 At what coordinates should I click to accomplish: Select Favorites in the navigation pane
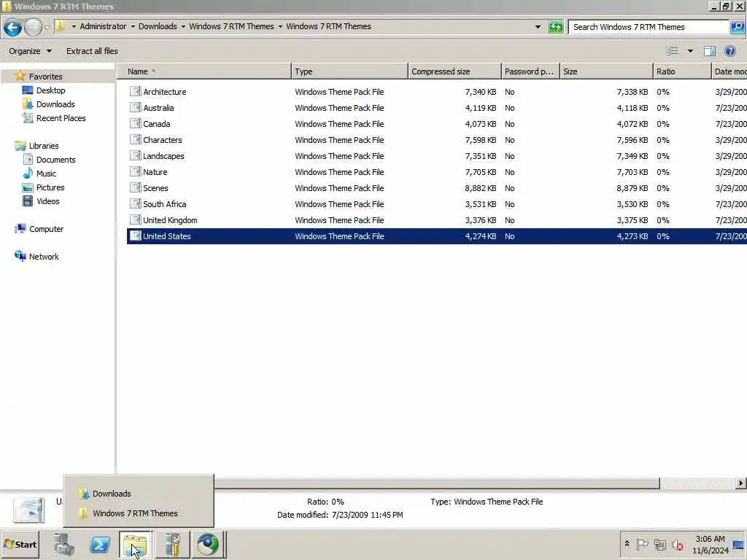pyautogui.click(x=45, y=77)
